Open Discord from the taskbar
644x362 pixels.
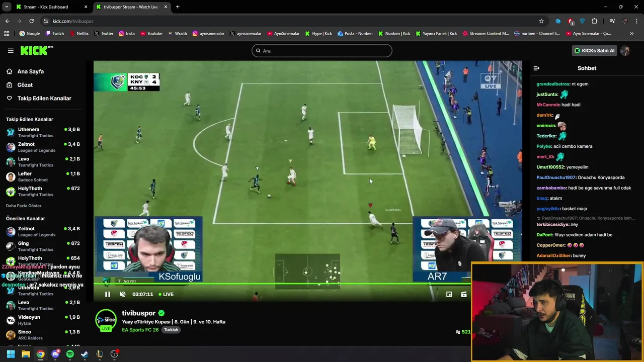(55, 354)
